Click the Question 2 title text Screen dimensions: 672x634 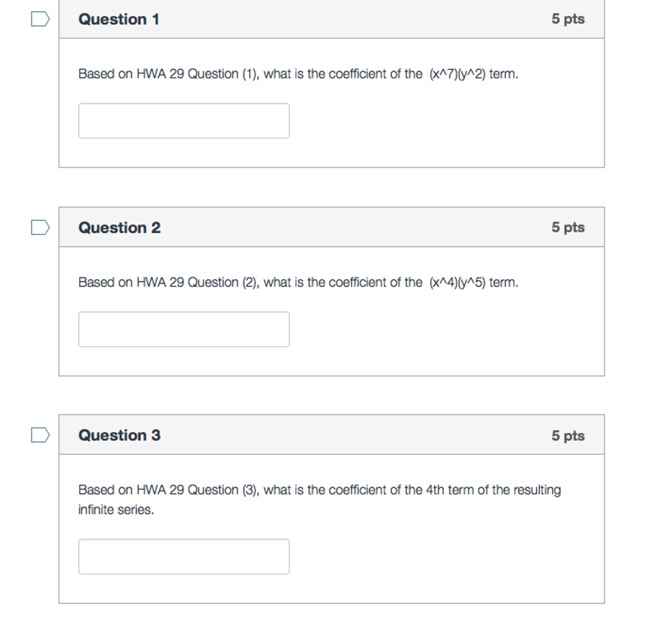pyautogui.click(x=120, y=228)
